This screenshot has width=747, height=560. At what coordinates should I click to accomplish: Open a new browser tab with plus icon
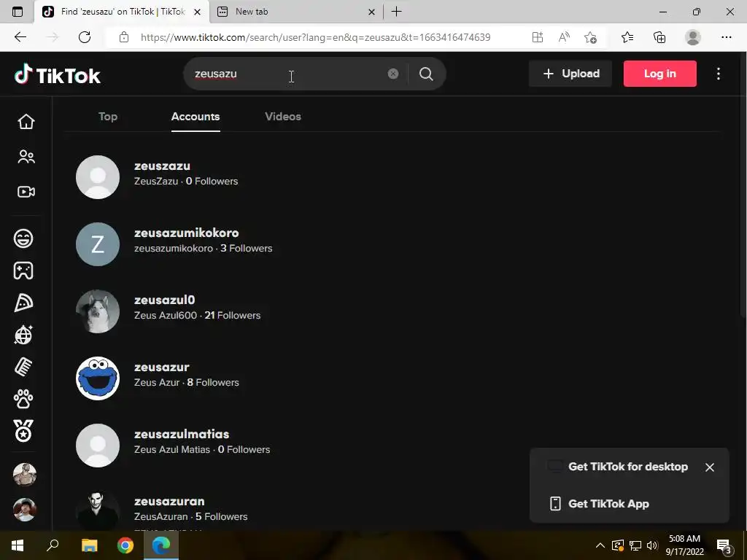pos(396,12)
